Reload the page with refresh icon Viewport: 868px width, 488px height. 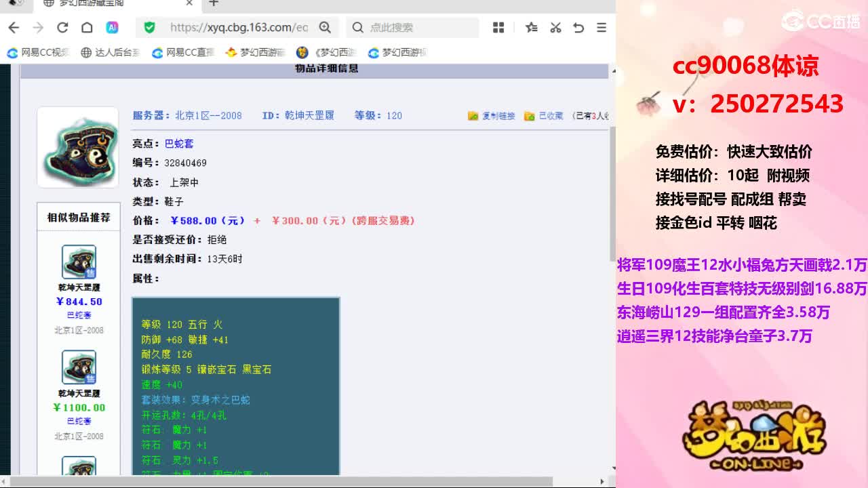tap(62, 27)
